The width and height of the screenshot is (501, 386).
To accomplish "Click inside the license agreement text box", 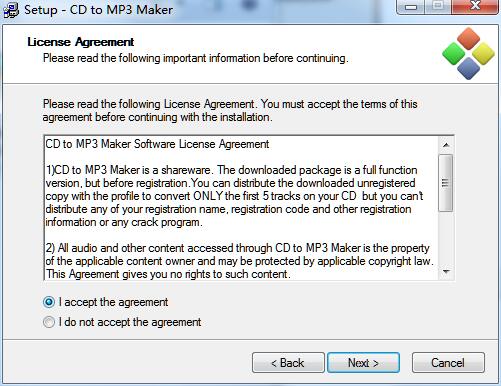I will pyautogui.click(x=241, y=208).
